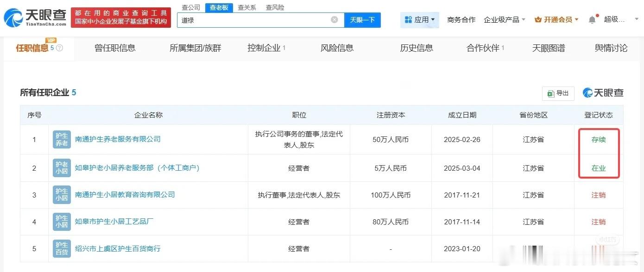This screenshot has height=272, width=644.
Task: Click the date 2017-11-21
Action: point(462,195)
